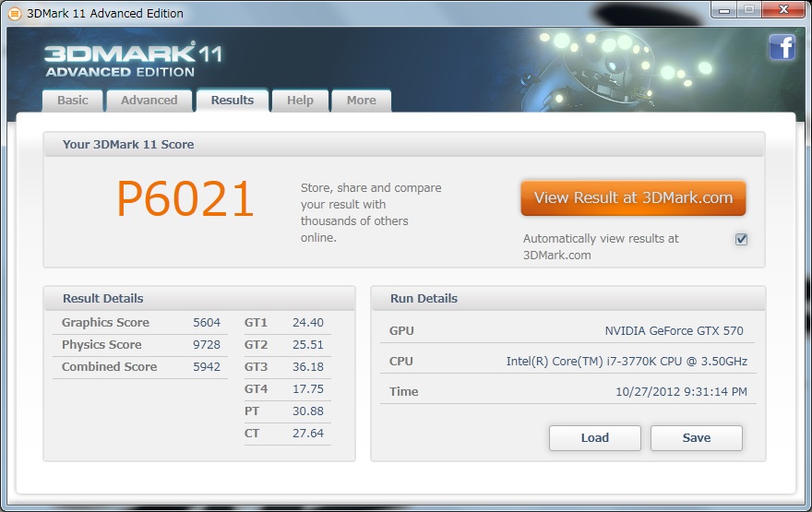This screenshot has height=512, width=812.
Task: Open the More tab
Action: click(362, 101)
